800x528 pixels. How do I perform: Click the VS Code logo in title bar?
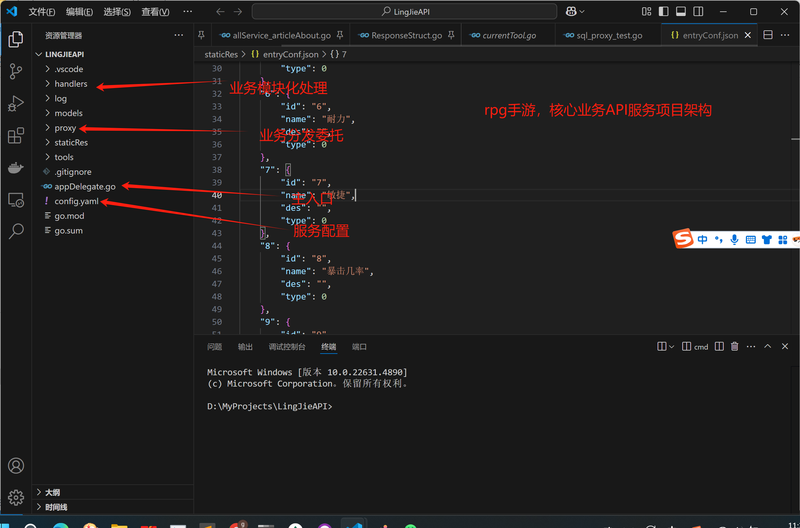pos(12,11)
